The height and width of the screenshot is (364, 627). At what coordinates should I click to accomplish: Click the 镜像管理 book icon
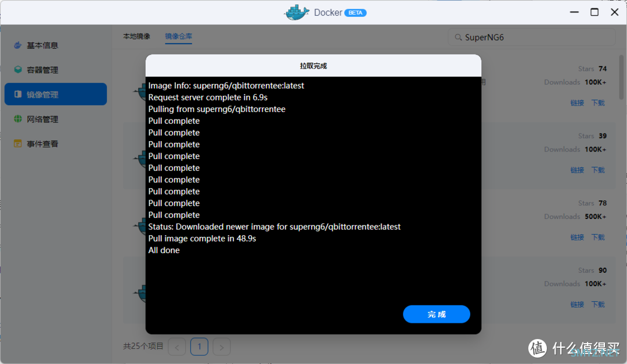[x=17, y=94]
